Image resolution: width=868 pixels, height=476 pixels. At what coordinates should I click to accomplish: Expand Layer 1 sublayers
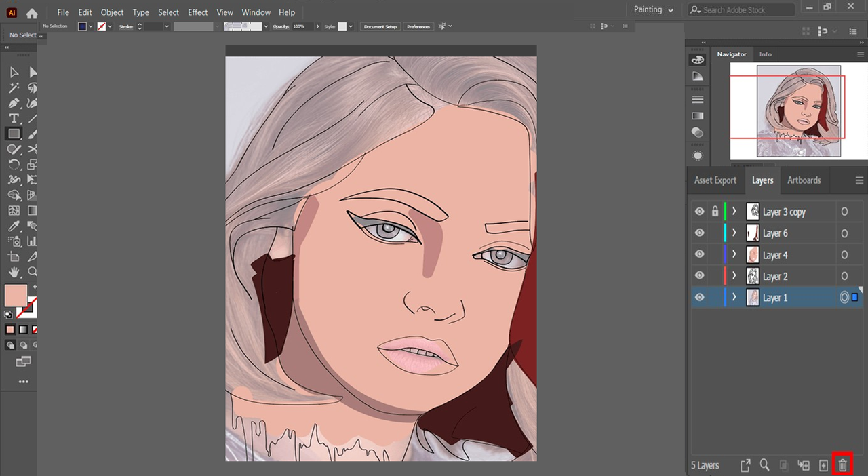pyautogui.click(x=734, y=297)
